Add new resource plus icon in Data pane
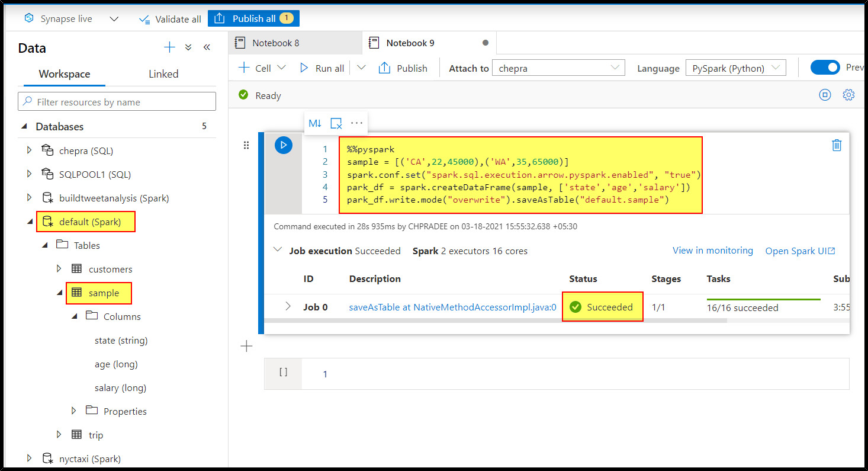This screenshot has width=868, height=471. point(169,47)
